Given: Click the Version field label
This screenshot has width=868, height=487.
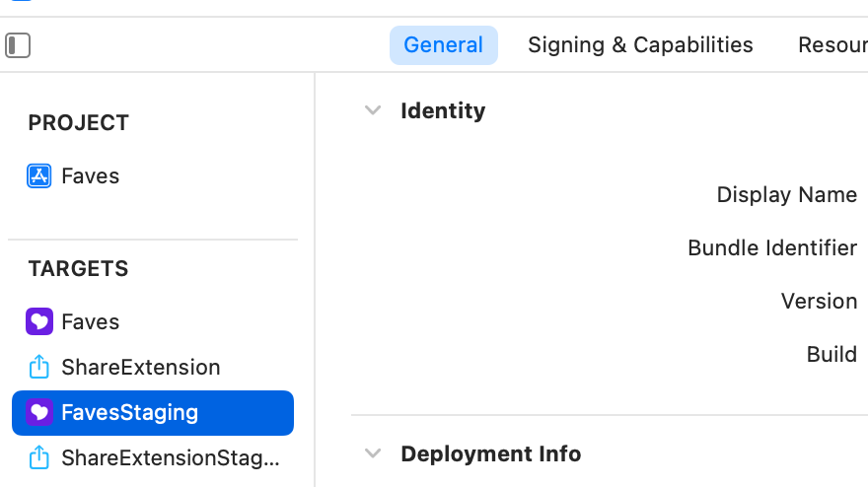Looking at the screenshot, I should (x=819, y=302).
